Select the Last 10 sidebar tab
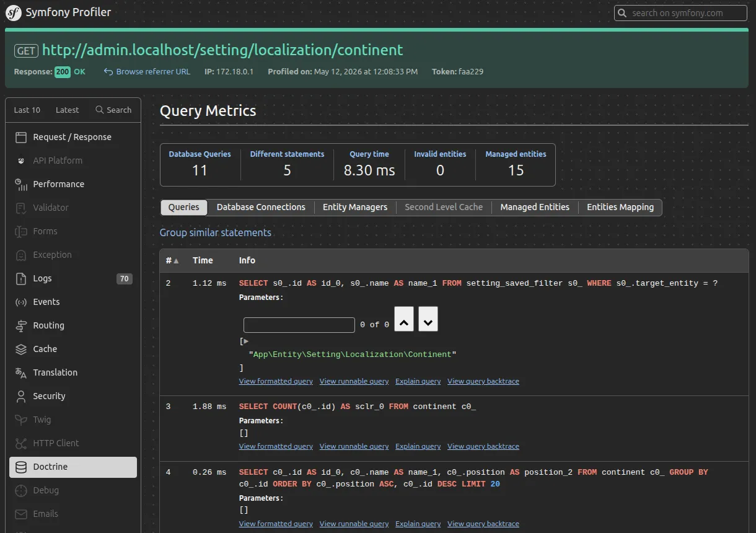Screen dimensions: 756x533 pos(27,110)
